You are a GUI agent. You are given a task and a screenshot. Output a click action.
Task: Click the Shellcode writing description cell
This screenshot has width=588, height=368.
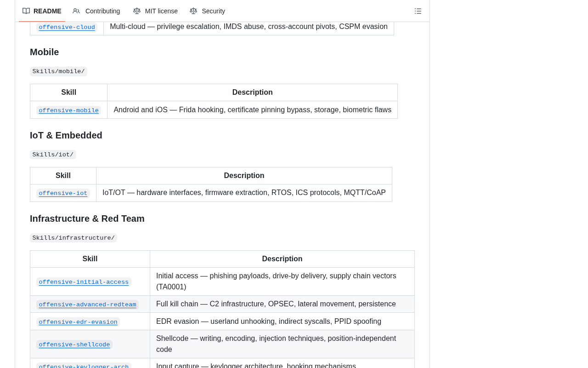point(282,344)
